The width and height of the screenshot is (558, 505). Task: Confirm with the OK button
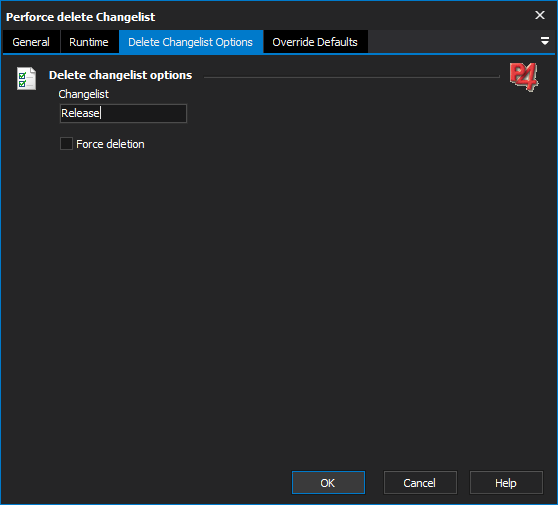click(x=328, y=483)
